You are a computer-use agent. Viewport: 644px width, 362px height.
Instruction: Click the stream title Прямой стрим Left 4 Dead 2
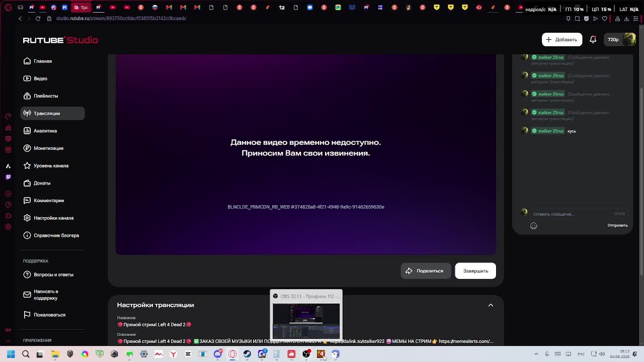click(154, 324)
